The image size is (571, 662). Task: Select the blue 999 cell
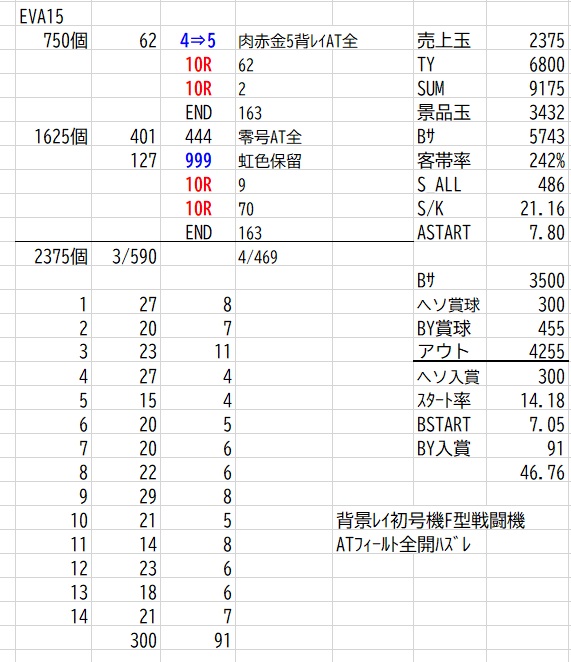pyautogui.click(x=198, y=160)
